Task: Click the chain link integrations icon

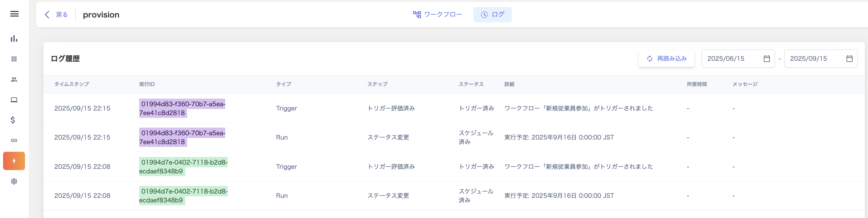Action: 14,140
